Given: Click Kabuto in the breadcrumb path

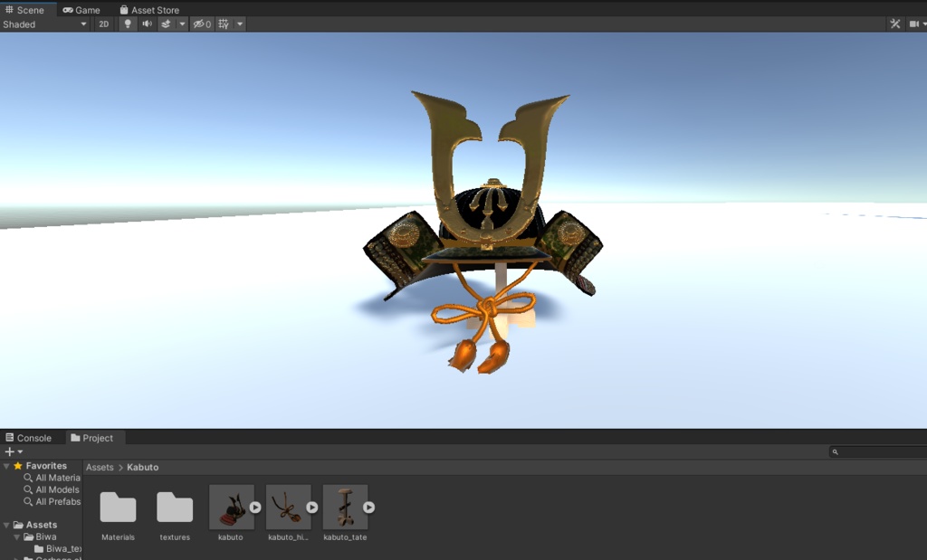Looking at the screenshot, I should (x=142, y=467).
